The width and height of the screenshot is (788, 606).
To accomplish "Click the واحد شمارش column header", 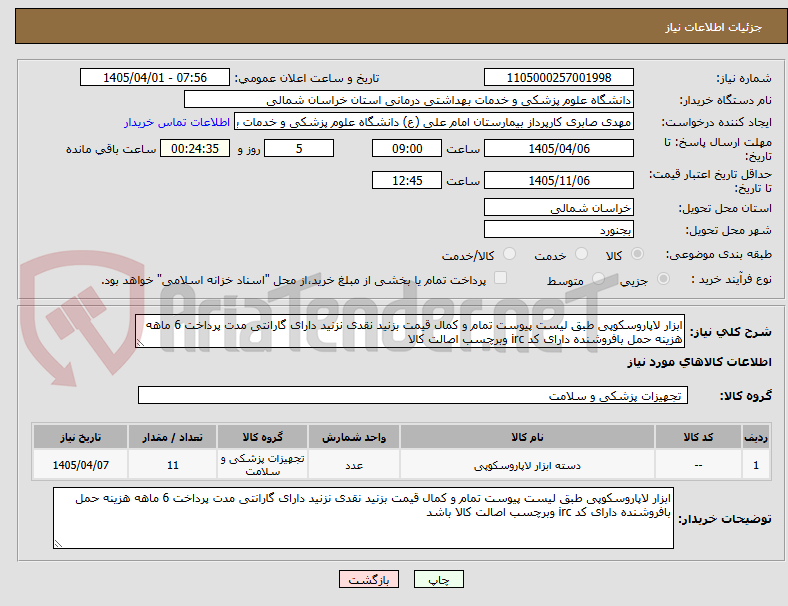I will point(354,437).
